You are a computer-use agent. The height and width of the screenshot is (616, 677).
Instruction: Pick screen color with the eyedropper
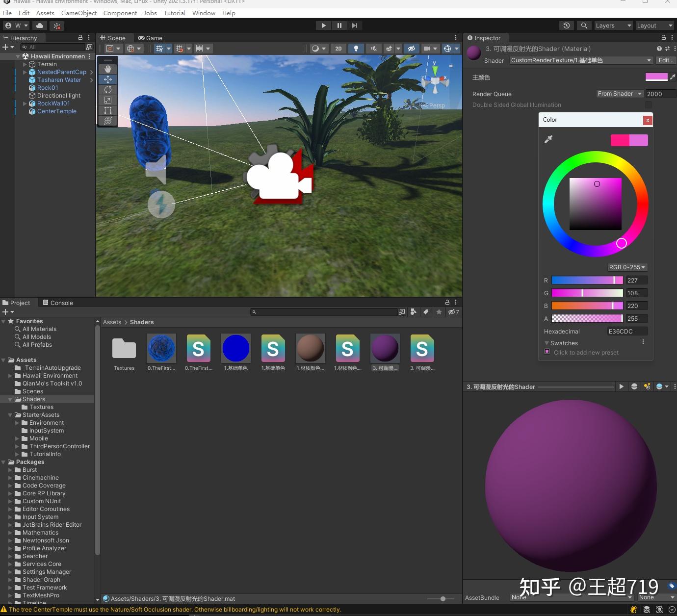(x=548, y=139)
